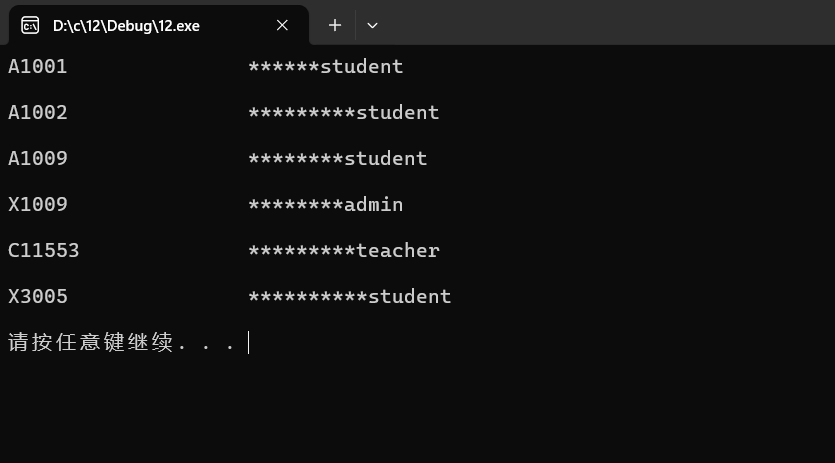Click the C11553 user ID text

click(x=43, y=250)
